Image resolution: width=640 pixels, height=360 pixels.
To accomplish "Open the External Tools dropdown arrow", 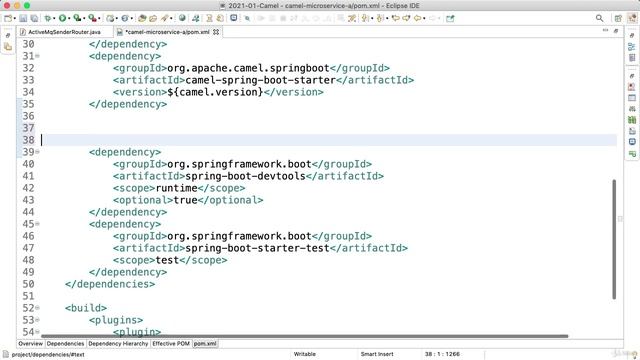I will coord(100,19).
